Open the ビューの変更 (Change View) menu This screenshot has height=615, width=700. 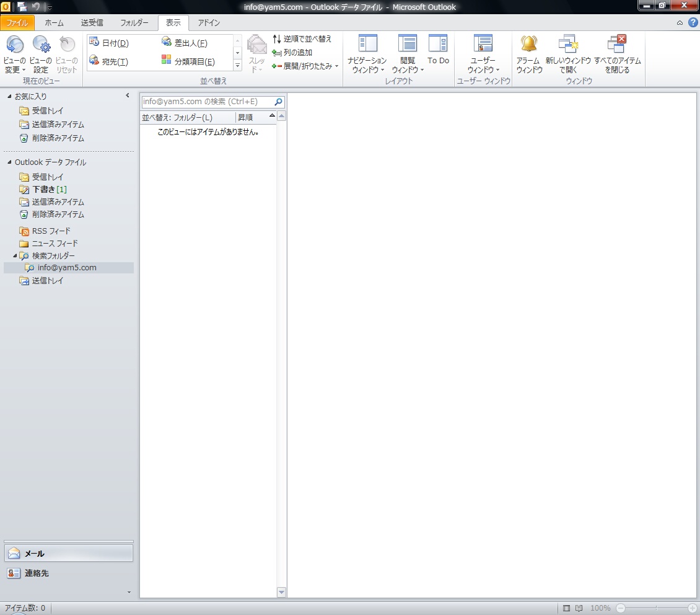[15, 54]
